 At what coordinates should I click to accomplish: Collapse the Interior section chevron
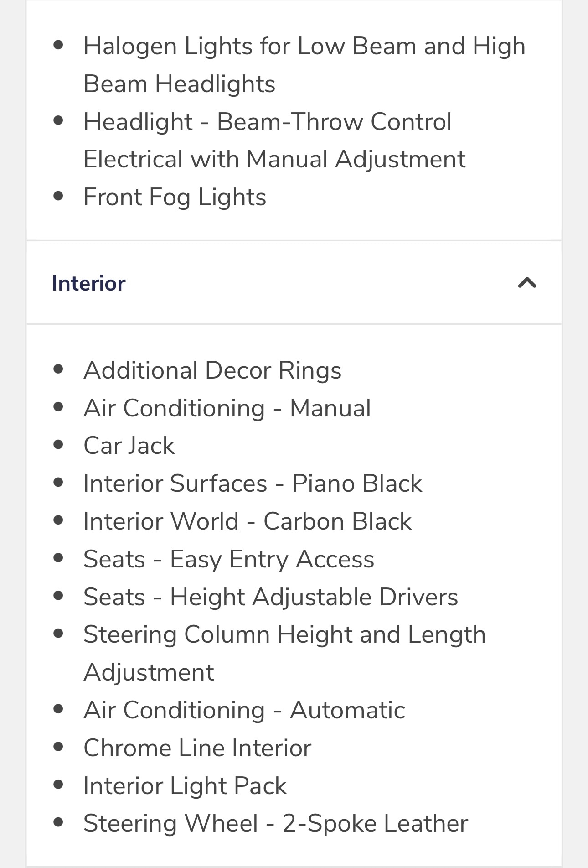[527, 283]
